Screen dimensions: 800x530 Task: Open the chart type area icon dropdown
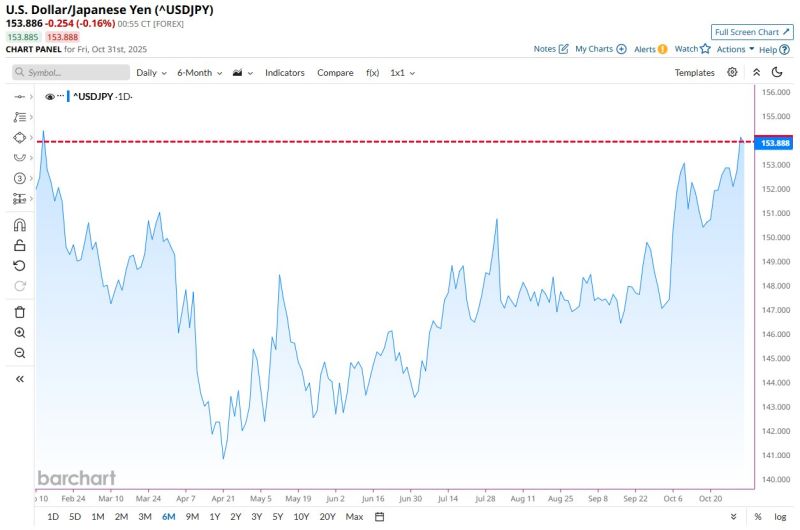(242, 72)
